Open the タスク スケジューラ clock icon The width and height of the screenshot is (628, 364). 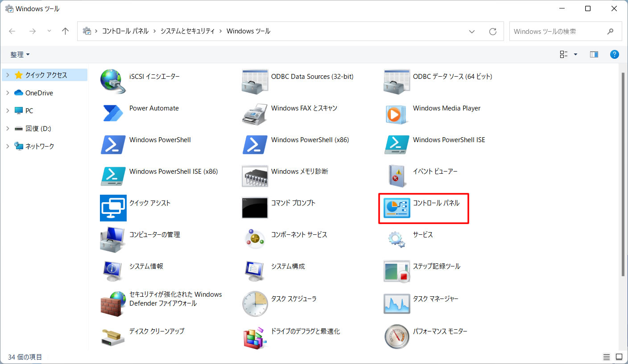pyautogui.click(x=255, y=303)
